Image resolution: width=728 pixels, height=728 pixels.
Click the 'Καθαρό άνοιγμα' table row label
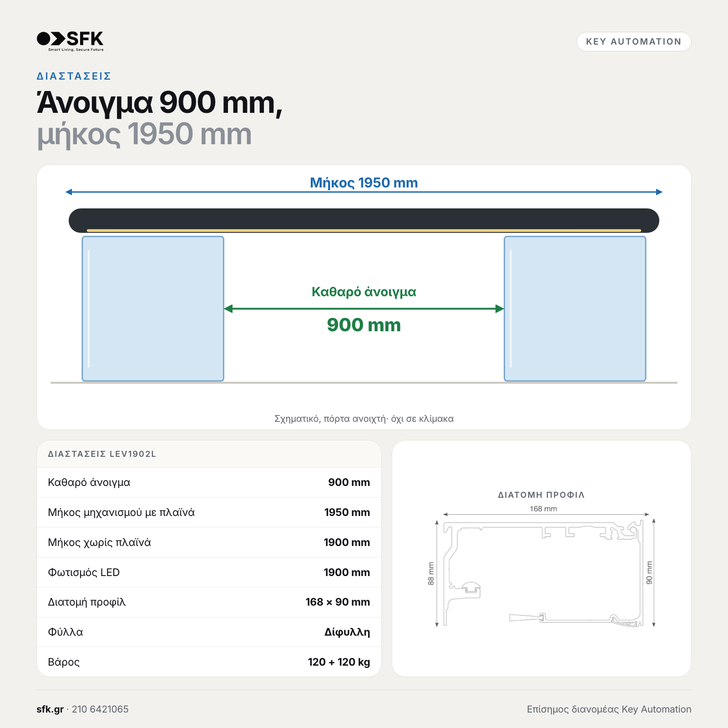coord(89,482)
